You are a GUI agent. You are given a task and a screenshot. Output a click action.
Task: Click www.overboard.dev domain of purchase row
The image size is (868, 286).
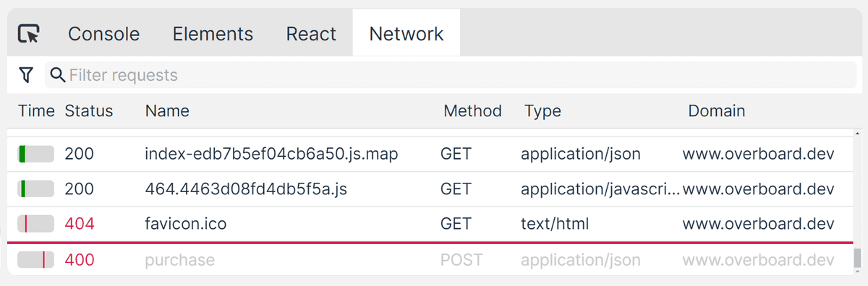tap(759, 259)
